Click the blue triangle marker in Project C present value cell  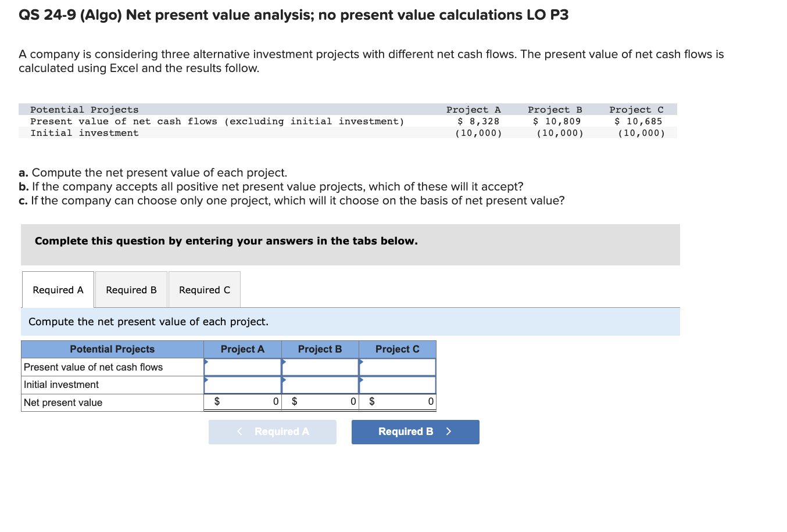pos(362,362)
